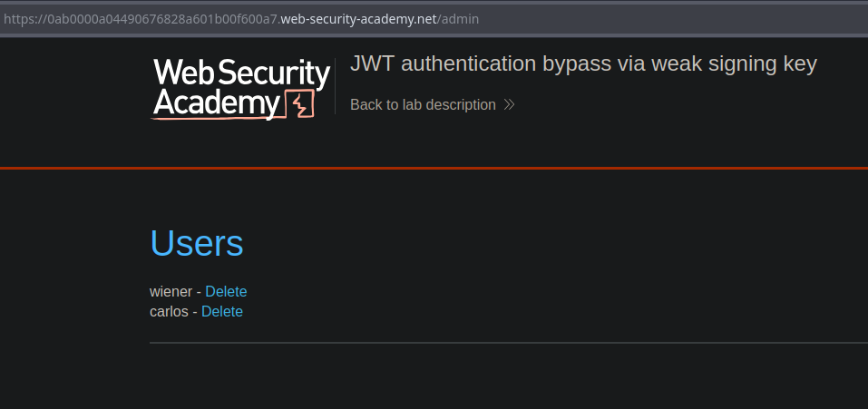
Task: Select the carlos username text
Action: pos(169,311)
